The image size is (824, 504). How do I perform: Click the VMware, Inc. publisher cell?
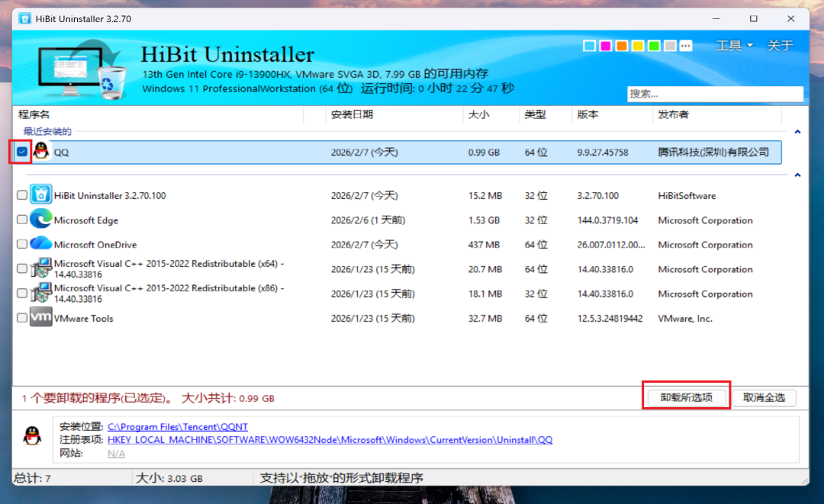point(685,319)
